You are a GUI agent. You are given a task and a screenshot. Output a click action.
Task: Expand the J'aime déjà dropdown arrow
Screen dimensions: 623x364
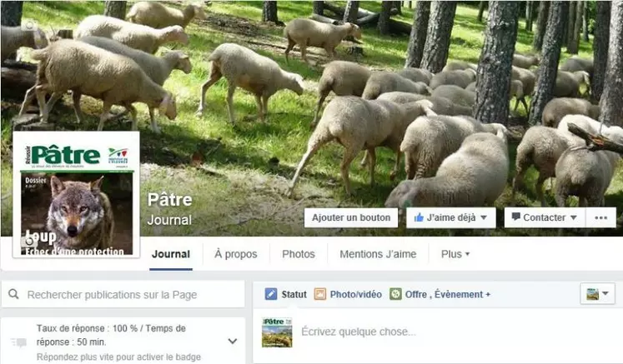(x=484, y=217)
